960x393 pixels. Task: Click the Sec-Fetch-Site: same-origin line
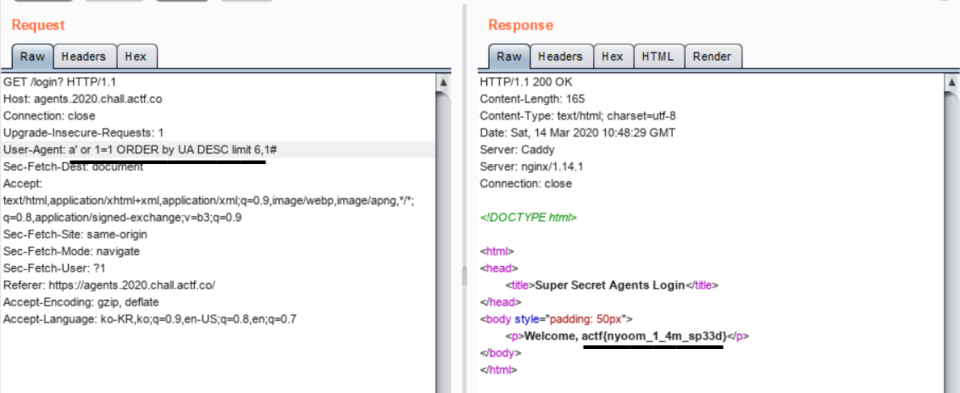[x=75, y=234]
